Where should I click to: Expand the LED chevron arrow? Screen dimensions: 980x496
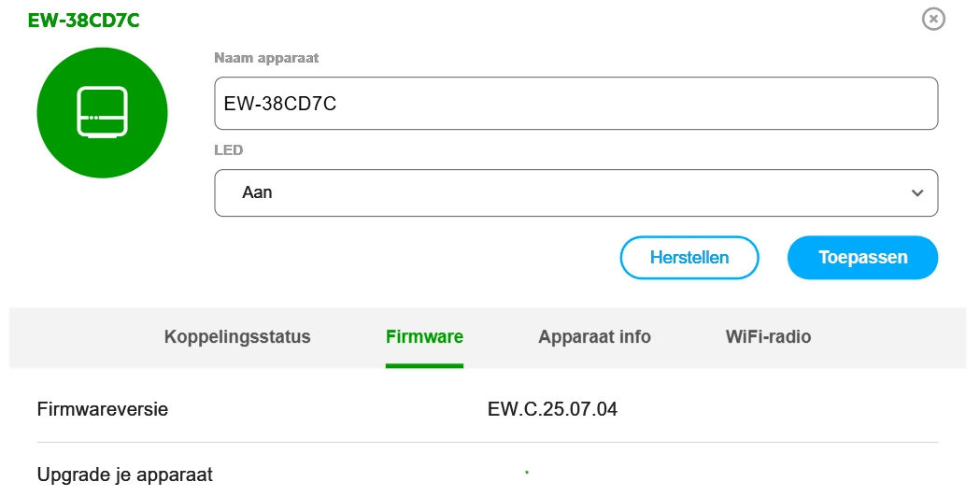coord(916,193)
